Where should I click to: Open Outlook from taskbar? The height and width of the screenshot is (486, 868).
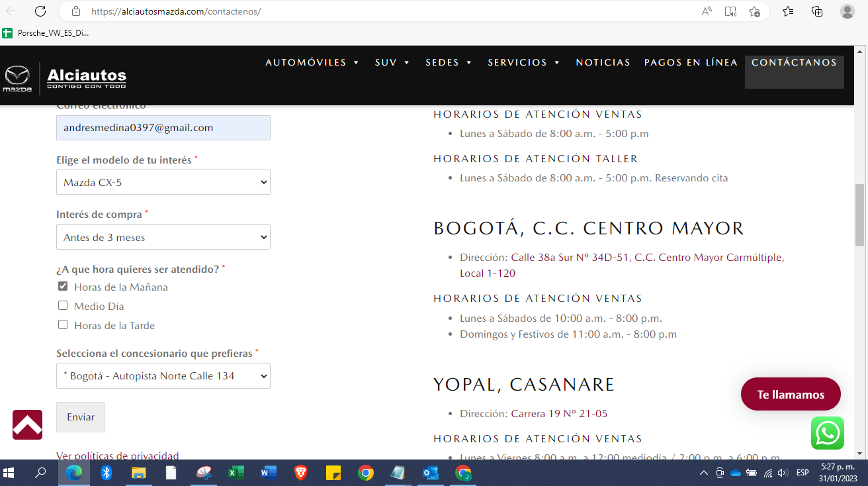pyautogui.click(x=431, y=473)
